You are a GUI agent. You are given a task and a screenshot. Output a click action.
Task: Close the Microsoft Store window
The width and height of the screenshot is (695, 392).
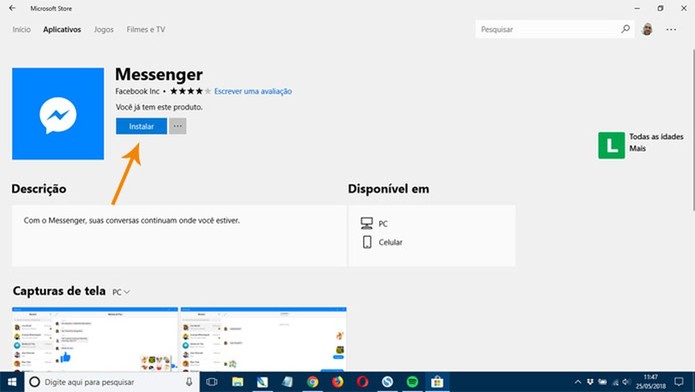coord(684,8)
